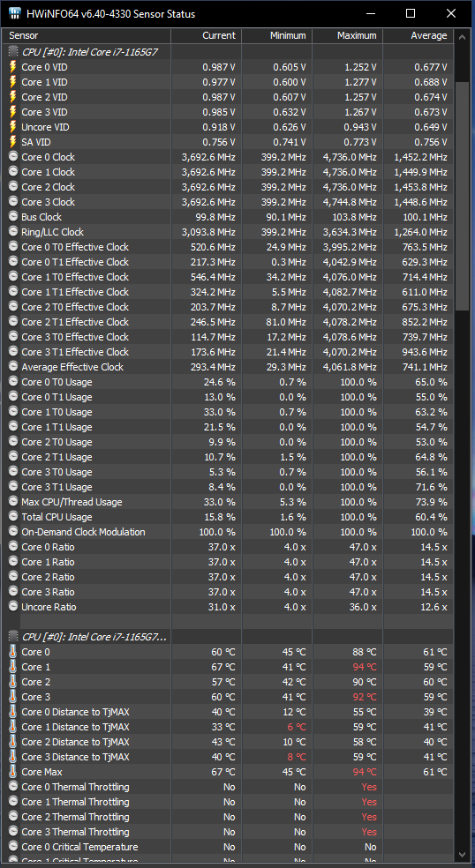
Task: Click the Current column header
Action: [207, 35]
